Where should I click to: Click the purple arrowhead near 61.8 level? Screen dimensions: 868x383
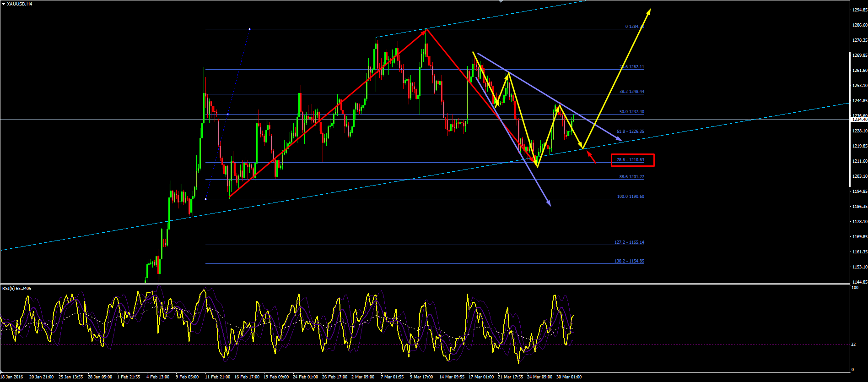click(619, 139)
